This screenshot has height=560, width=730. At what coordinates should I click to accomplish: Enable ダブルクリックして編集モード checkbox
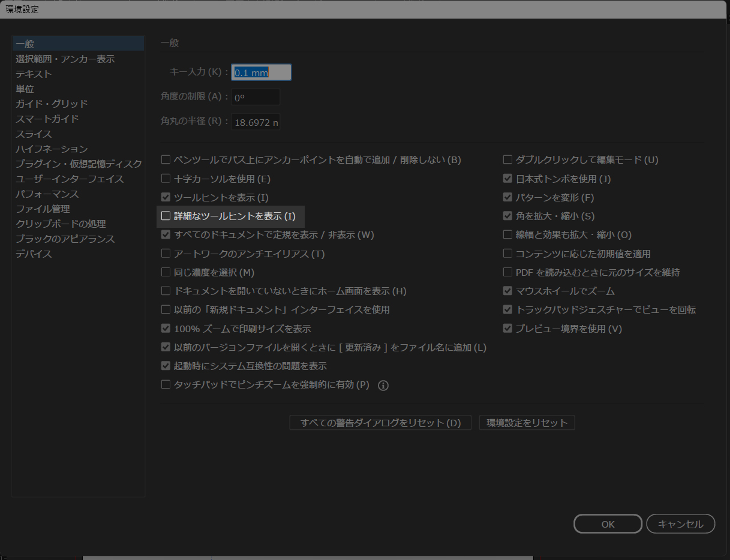508,160
